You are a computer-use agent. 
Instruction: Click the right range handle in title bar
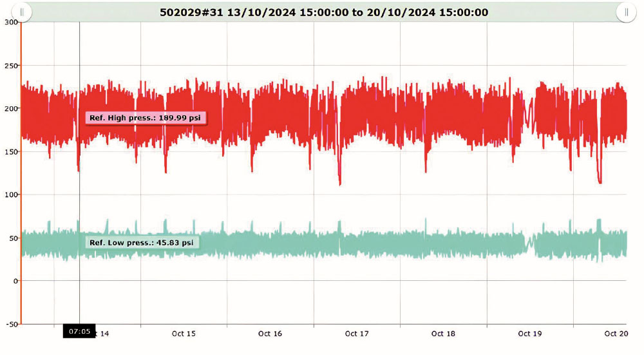pyautogui.click(x=625, y=12)
